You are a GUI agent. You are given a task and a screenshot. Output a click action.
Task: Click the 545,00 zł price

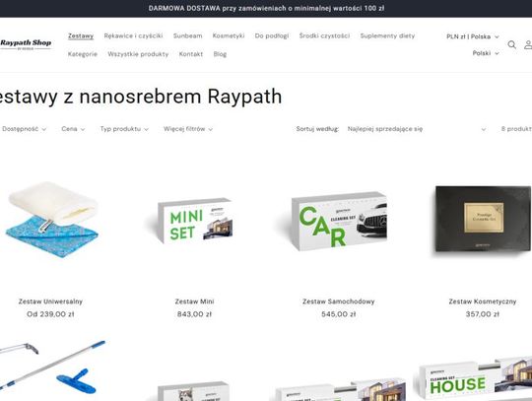click(338, 314)
